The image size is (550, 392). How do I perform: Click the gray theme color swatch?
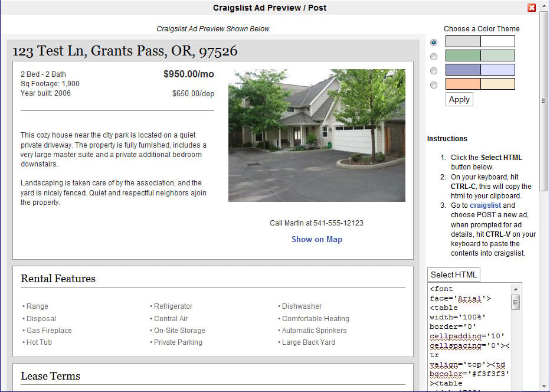coord(480,41)
